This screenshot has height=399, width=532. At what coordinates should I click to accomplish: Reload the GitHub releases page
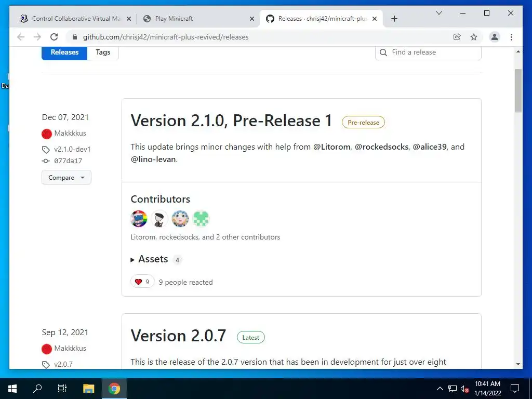coord(54,37)
